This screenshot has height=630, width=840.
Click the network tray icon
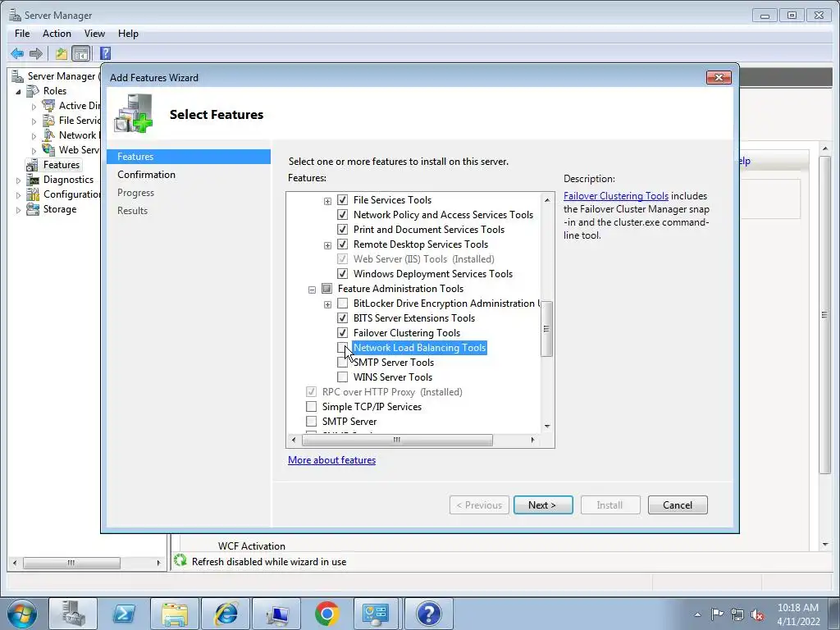[x=737, y=614]
